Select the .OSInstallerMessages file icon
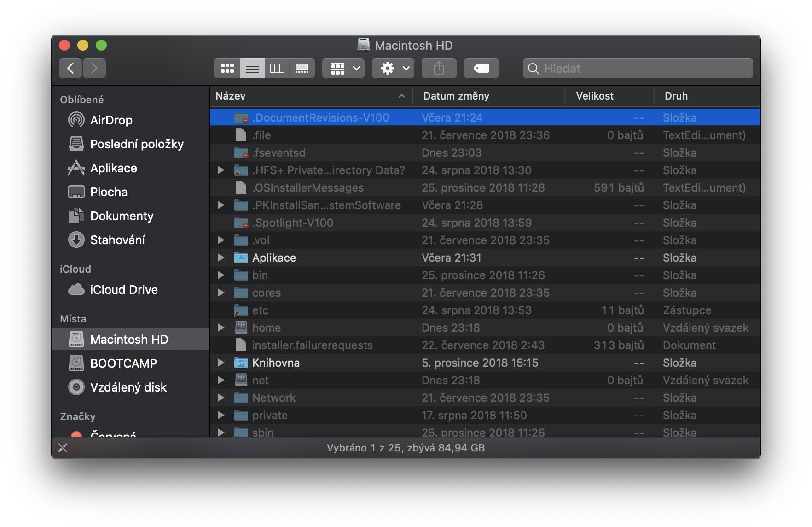812x527 pixels. [241, 188]
